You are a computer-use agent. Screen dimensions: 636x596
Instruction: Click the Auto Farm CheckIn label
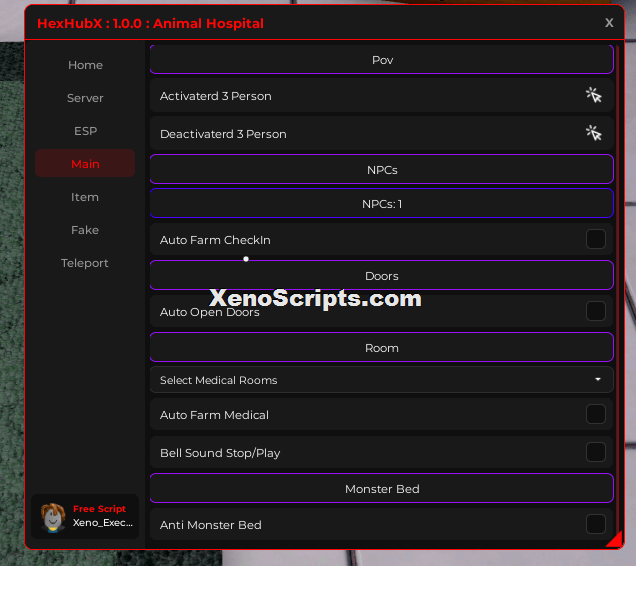(215, 240)
